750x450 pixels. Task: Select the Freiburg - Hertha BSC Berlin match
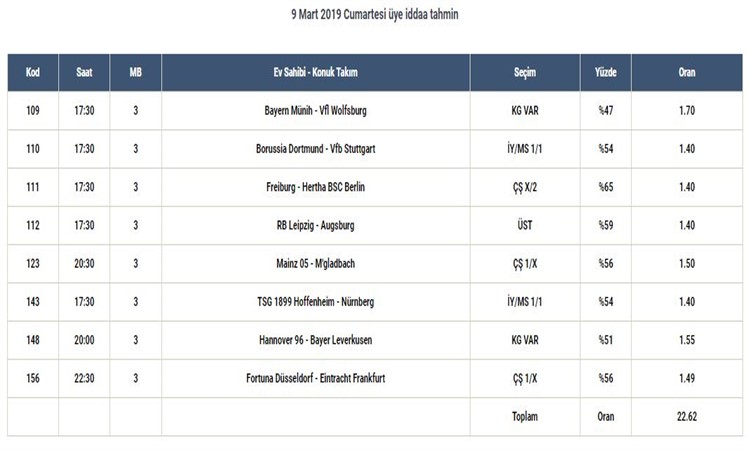pyautogui.click(x=316, y=187)
